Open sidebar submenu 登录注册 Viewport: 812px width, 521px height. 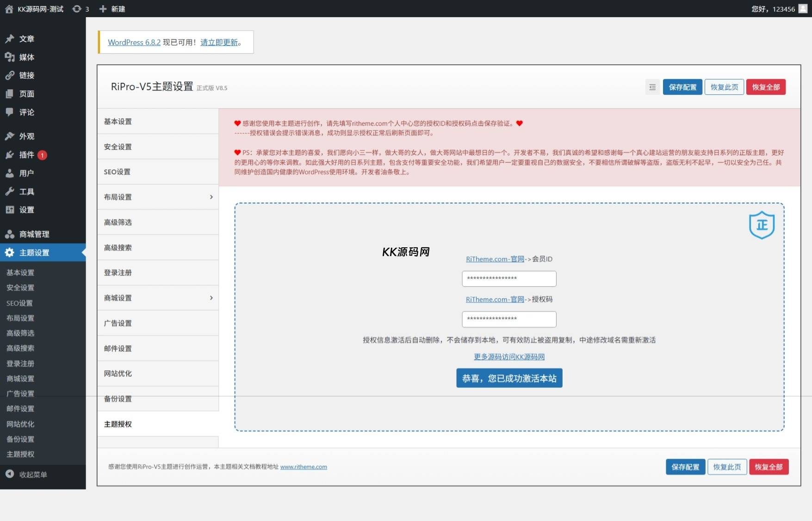pos(20,363)
